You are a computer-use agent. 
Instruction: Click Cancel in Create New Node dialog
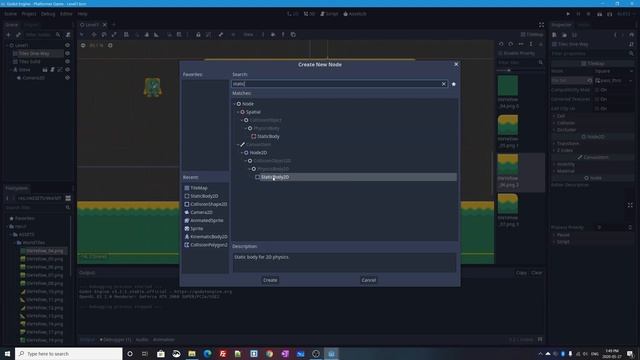[368, 280]
